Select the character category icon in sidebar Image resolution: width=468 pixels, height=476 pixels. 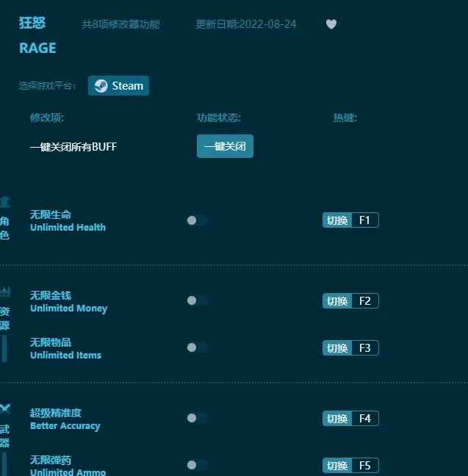pos(5,202)
